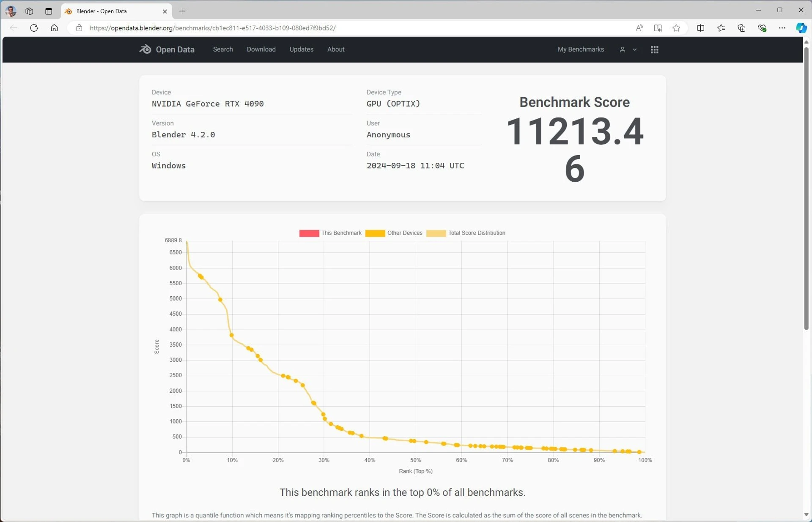812x522 pixels.
Task: Open the user account dropdown
Action: click(628, 49)
